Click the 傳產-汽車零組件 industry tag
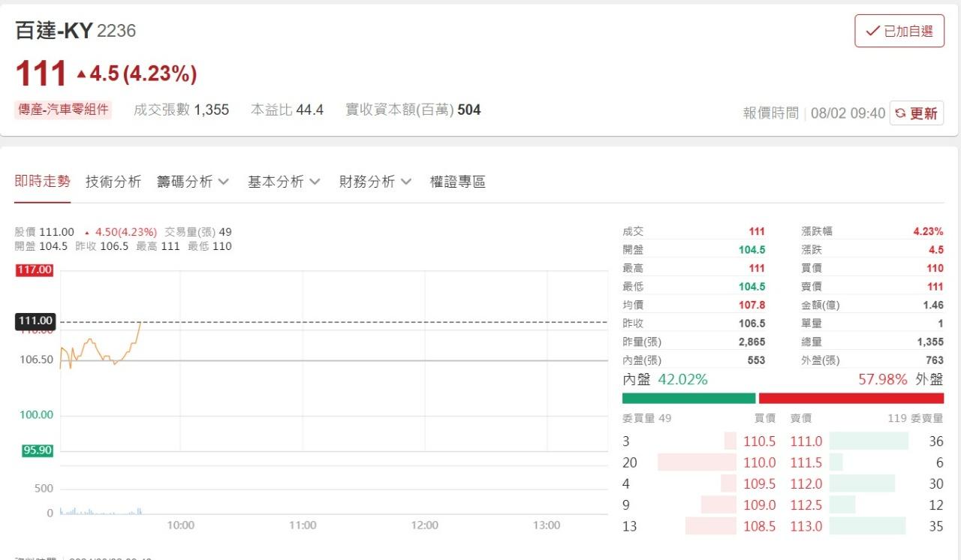 (63, 110)
